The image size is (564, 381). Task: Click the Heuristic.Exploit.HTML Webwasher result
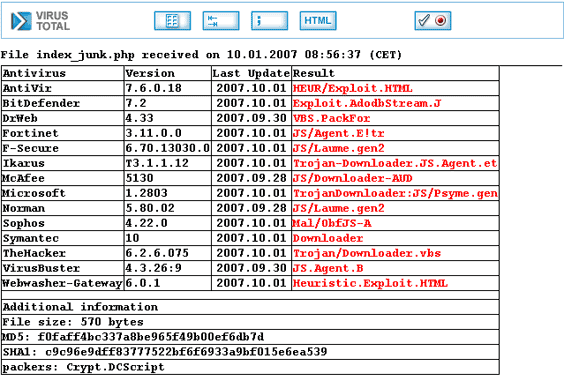pyautogui.click(x=370, y=284)
